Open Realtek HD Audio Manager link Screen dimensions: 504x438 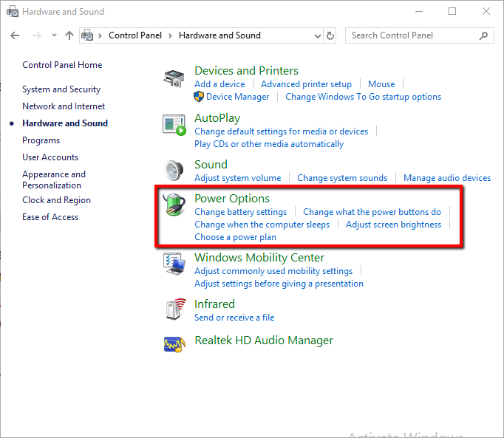point(264,341)
